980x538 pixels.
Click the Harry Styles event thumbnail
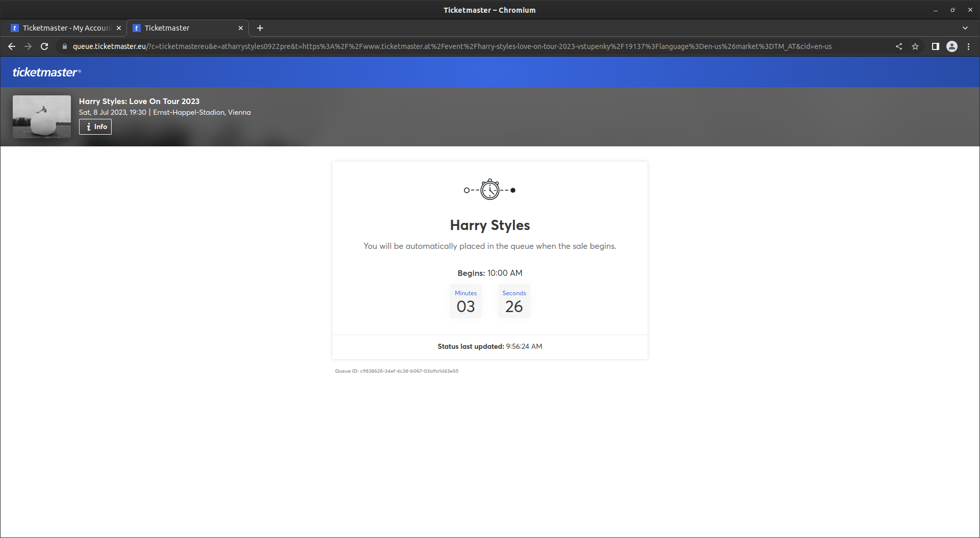coord(42,116)
